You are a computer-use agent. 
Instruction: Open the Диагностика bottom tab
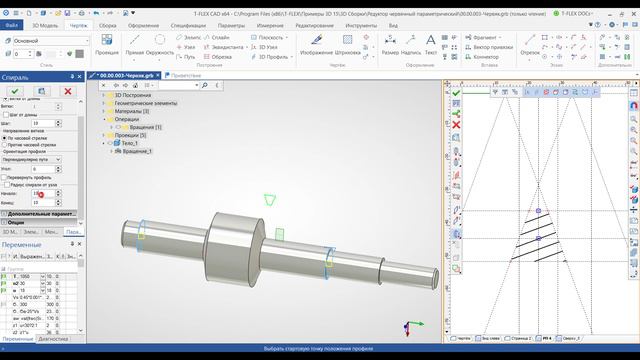(53, 339)
